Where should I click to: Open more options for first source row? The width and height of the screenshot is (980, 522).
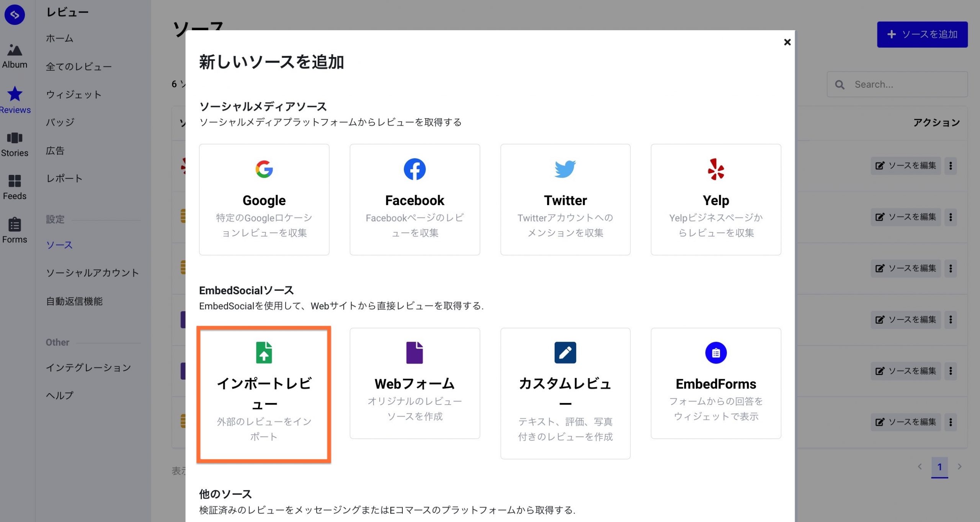tap(951, 166)
